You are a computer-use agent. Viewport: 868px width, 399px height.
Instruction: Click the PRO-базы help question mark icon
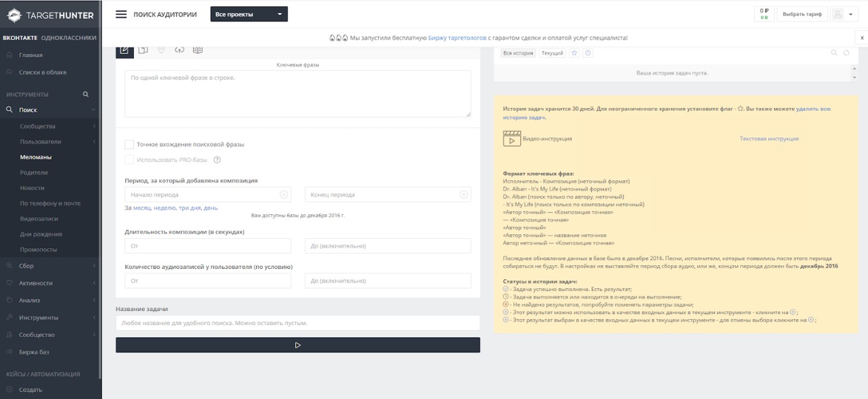(x=217, y=160)
